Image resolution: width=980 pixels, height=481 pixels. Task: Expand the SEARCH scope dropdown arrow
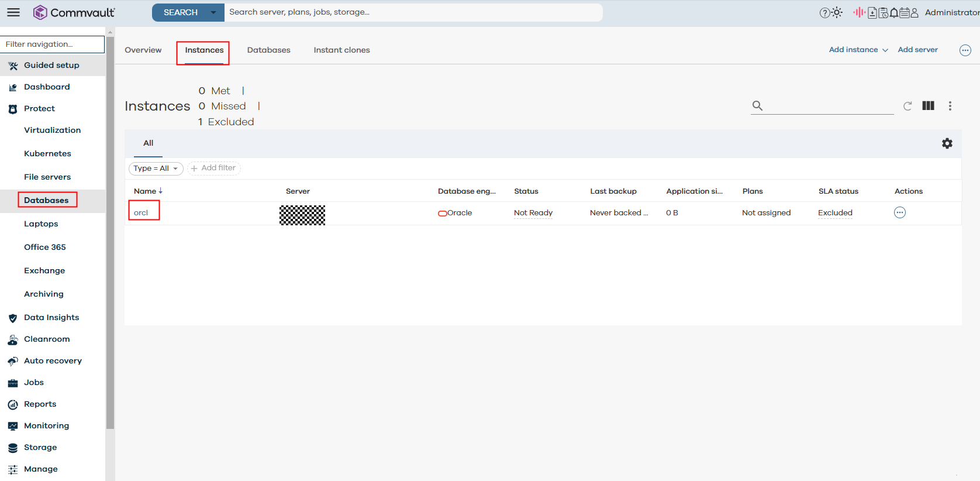213,12
